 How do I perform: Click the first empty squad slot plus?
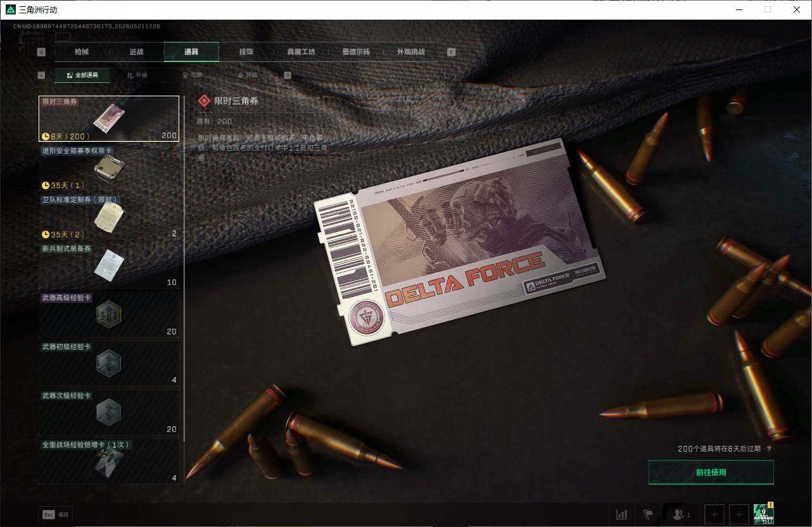click(714, 515)
